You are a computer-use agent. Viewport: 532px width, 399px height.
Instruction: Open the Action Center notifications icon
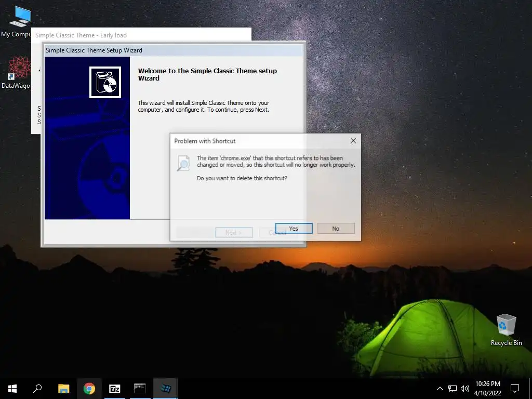515,389
